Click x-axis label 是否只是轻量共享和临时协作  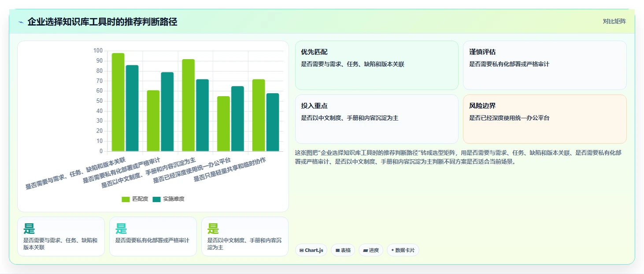230,170
